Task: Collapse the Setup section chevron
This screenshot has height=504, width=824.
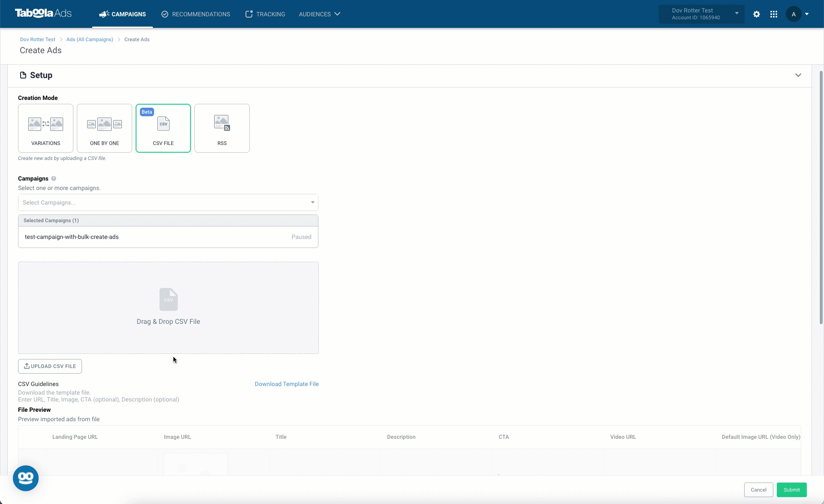Action: 798,75
